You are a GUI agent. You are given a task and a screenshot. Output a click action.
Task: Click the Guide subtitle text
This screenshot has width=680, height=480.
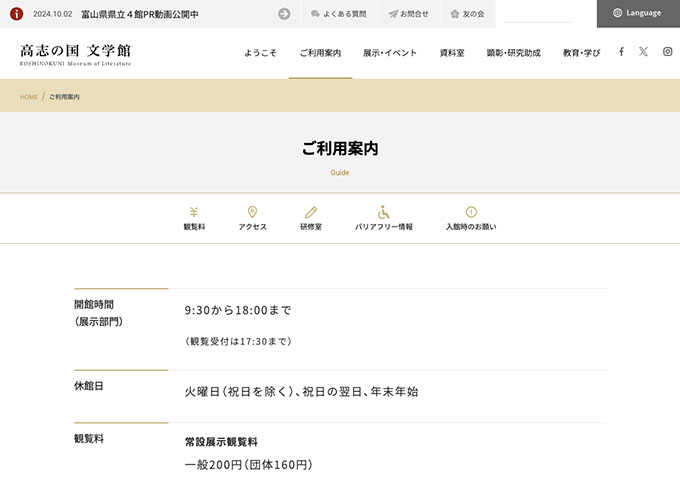pos(340,173)
